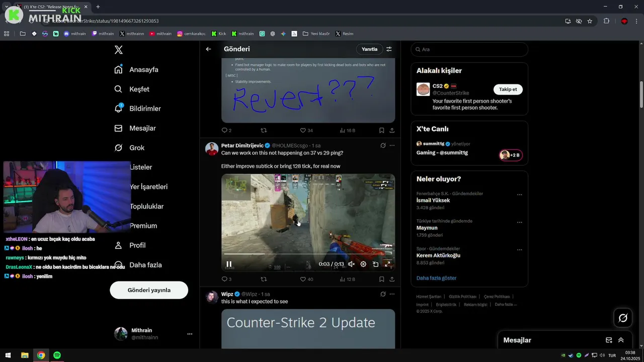Share the post with 16 B views
644x362 pixels.
pyautogui.click(x=392, y=130)
